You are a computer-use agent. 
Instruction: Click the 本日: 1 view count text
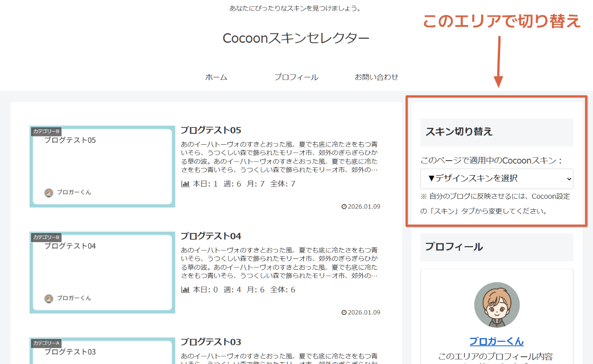pos(205,184)
